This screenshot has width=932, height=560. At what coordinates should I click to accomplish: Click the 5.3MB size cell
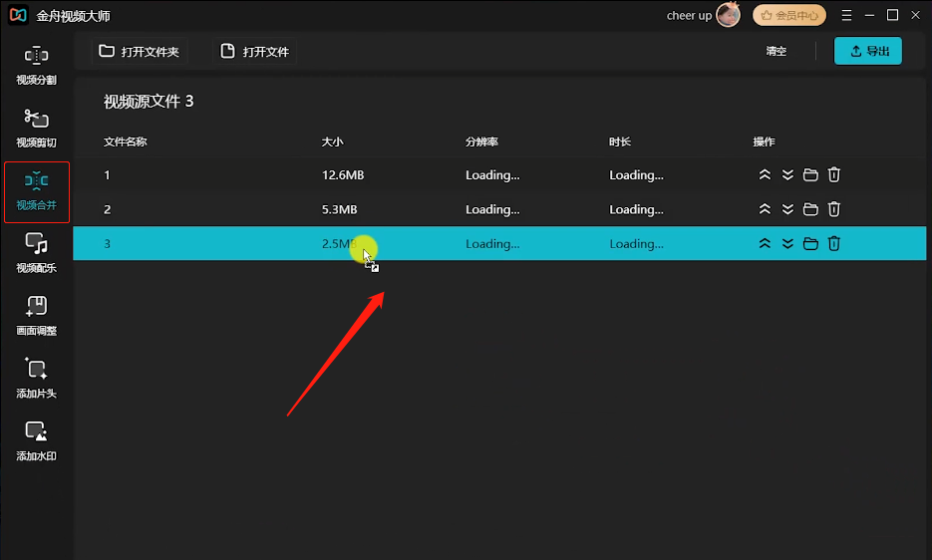tap(339, 210)
